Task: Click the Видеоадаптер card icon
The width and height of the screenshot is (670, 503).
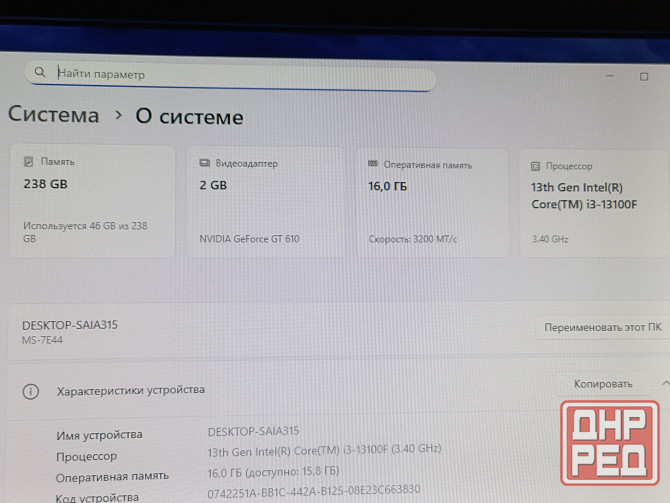Action: (x=205, y=163)
